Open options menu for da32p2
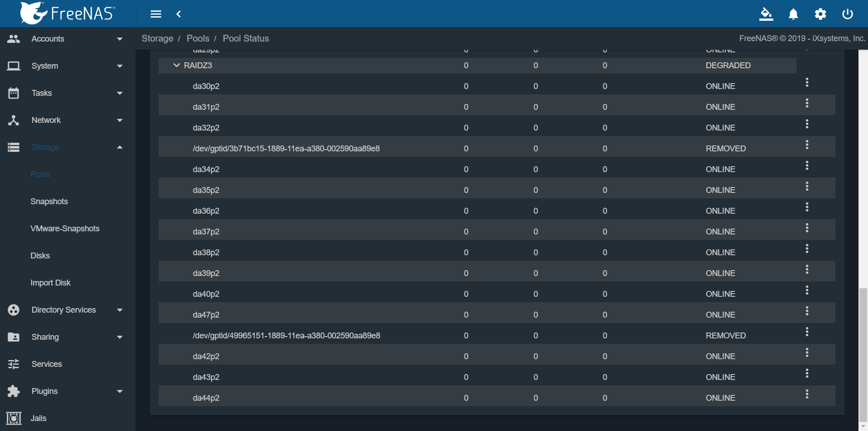 (807, 124)
